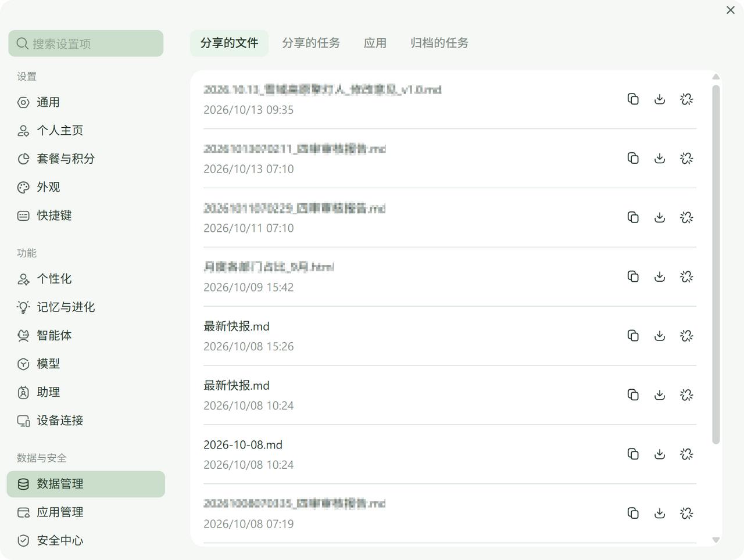
Task: Open 助理 settings
Action: [86, 392]
